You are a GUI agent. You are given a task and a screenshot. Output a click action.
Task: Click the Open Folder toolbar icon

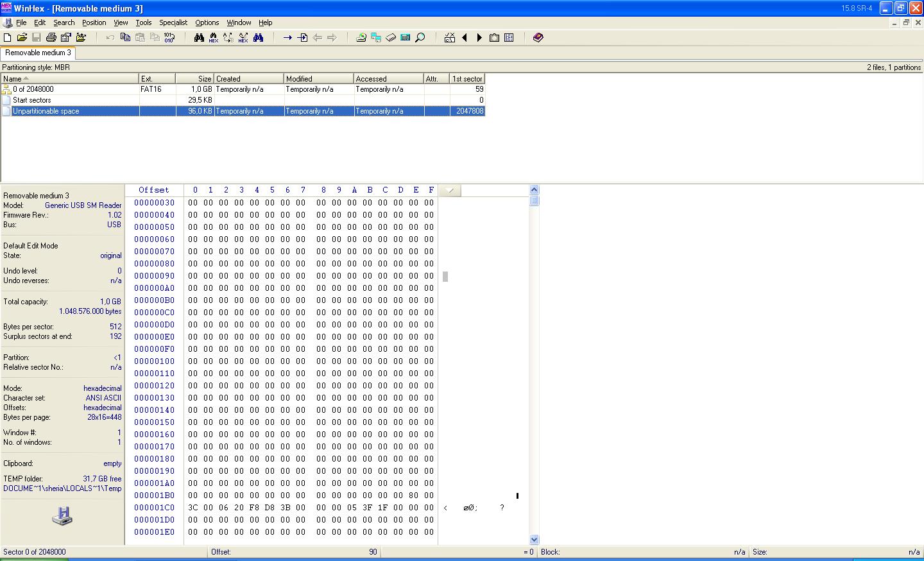(x=81, y=38)
